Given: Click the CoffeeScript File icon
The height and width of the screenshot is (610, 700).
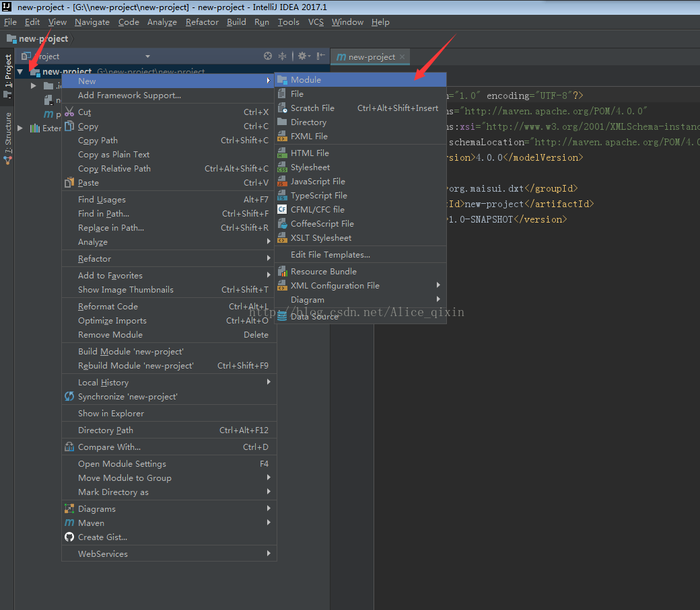Looking at the screenshot, I should click(x=282, y=223).
